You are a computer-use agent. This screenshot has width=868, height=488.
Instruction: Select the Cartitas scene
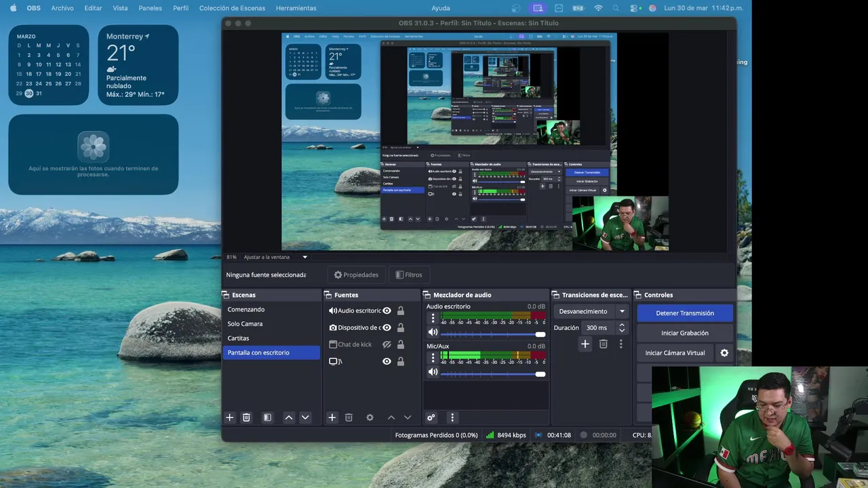point(271,338)
